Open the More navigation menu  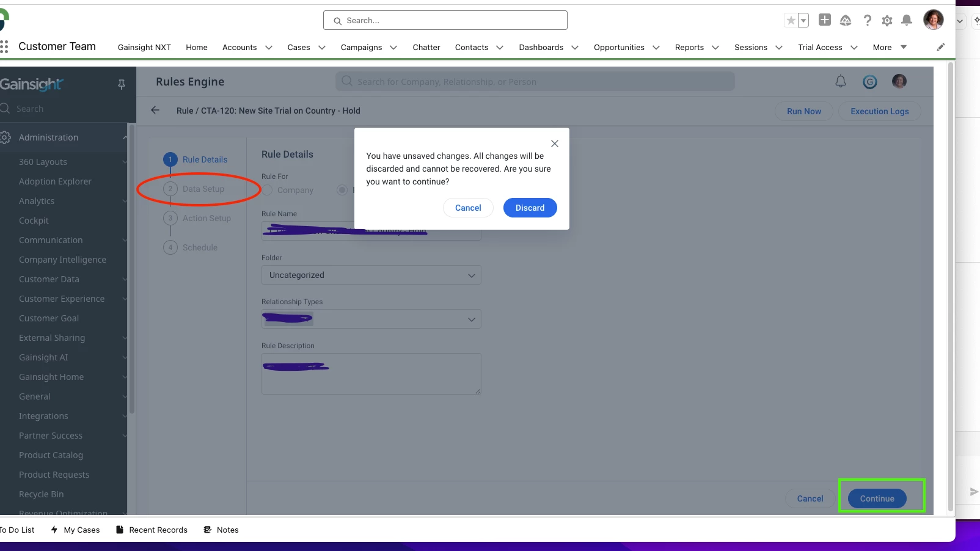890,47
